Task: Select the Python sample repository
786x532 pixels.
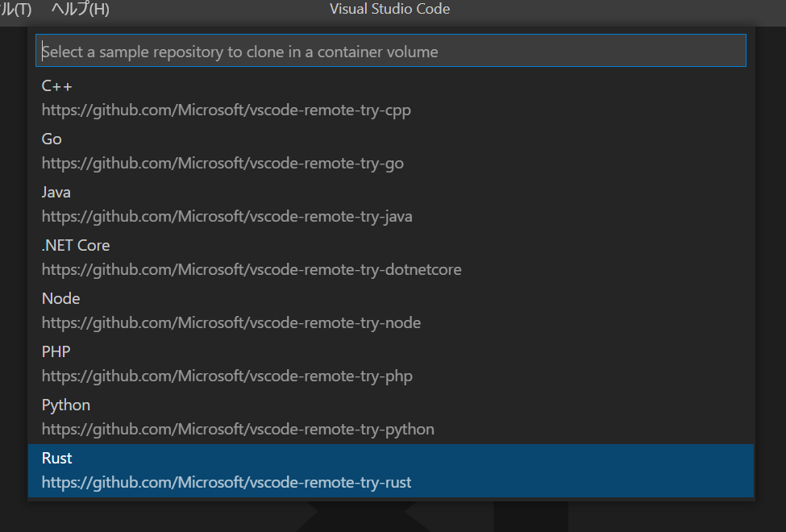Action: (x=391, y=418)
